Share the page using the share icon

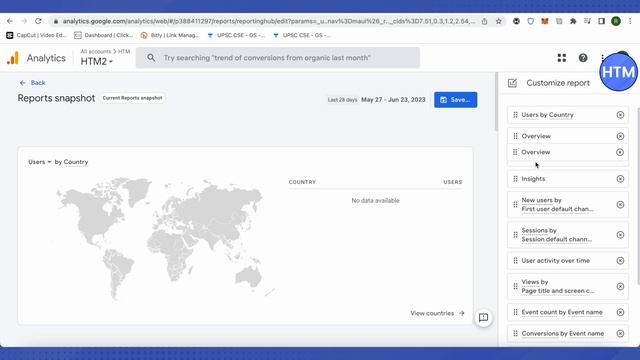(484, 21)
